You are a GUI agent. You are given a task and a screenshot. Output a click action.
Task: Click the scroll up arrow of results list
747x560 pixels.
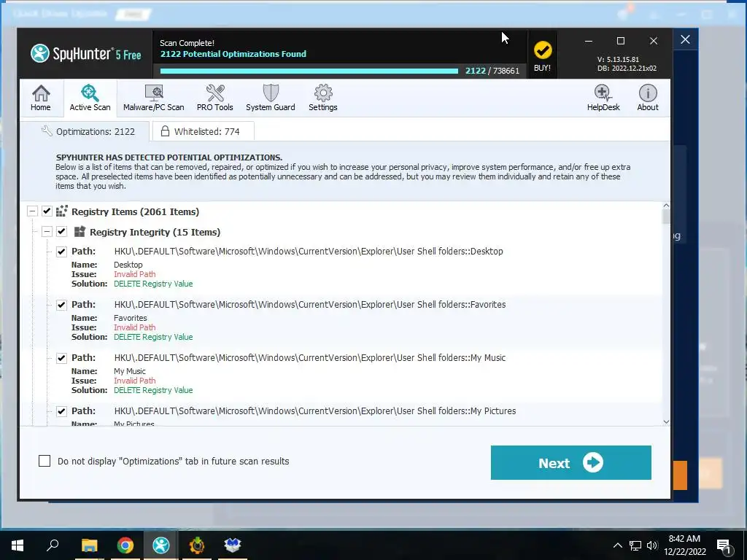click(666, 205)
